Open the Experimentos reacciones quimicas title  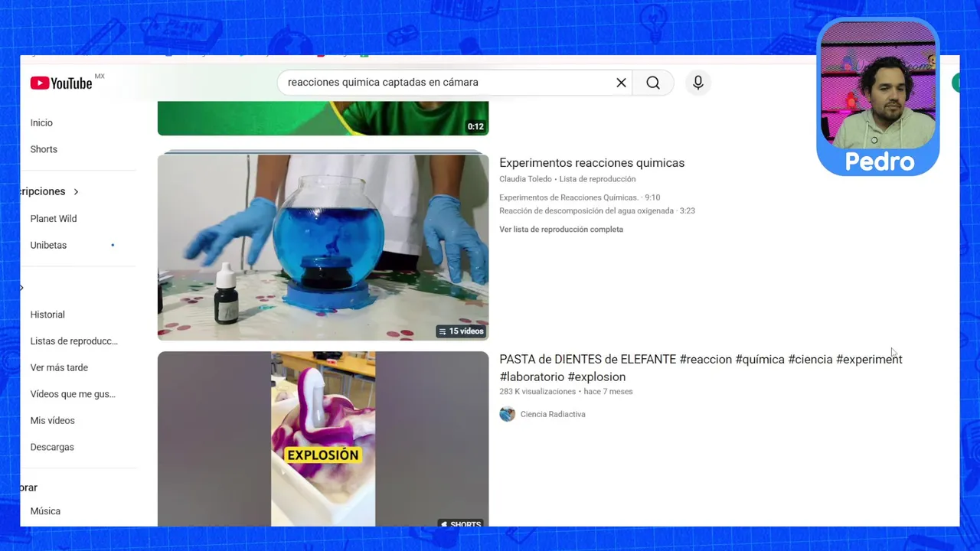[592, 163]
